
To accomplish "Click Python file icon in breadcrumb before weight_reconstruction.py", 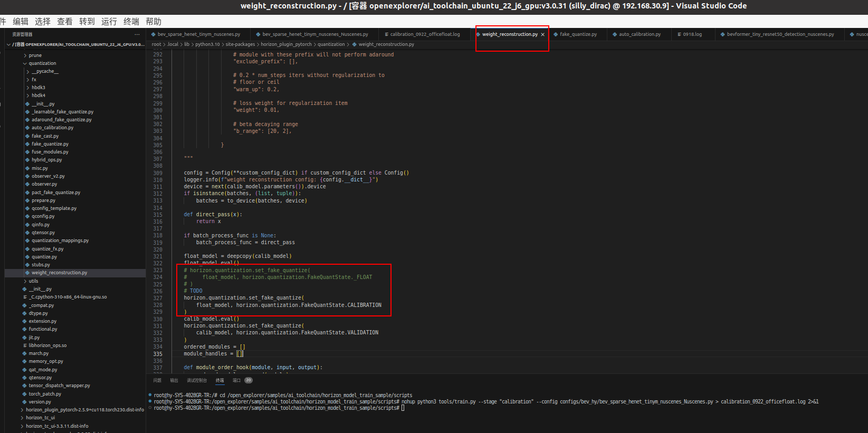I will pyautogui.click(x=355, y=44).
